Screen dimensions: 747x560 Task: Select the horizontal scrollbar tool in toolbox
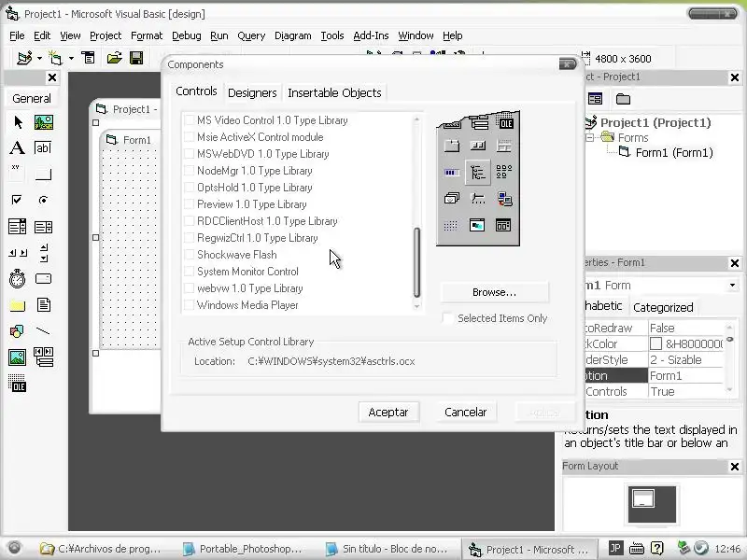click(18, 253)
